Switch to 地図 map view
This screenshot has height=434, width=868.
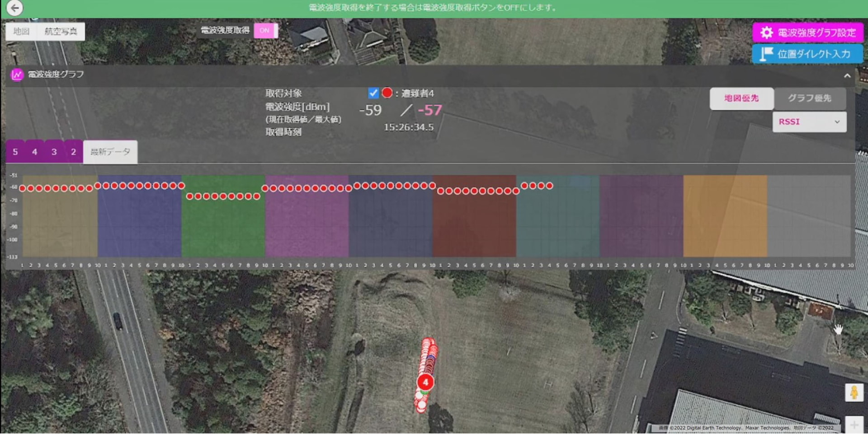click(21, 31)
